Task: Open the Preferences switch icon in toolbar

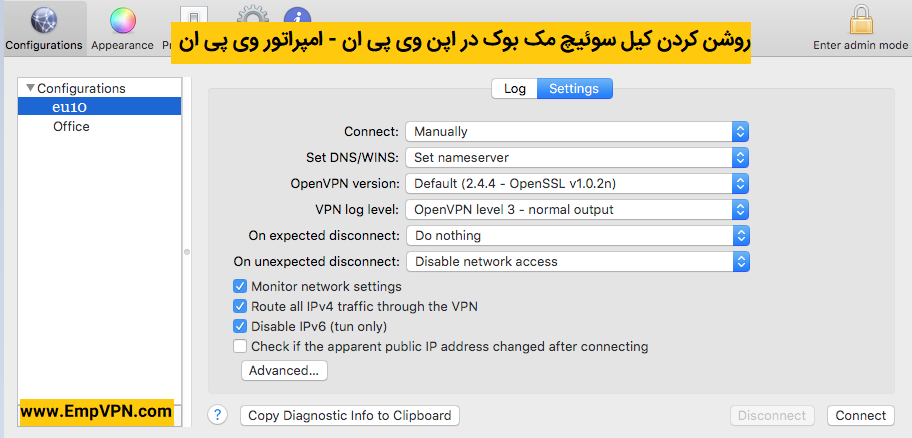Action: [194, 15]
